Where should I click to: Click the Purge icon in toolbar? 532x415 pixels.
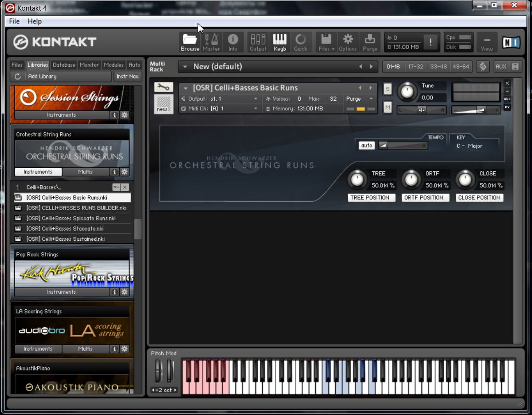coord(370,42)
